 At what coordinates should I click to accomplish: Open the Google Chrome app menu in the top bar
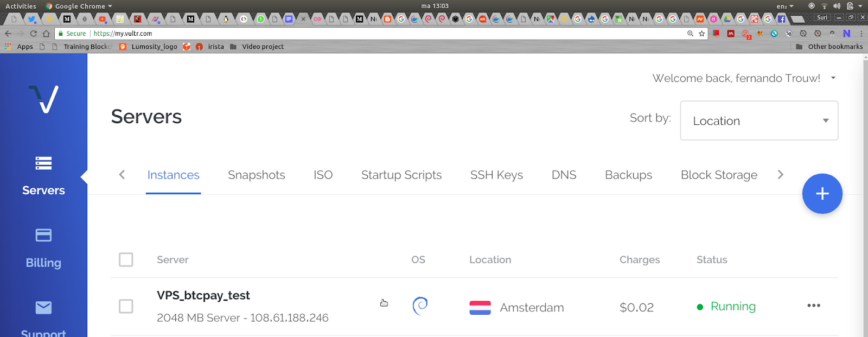tap(79, 6)
